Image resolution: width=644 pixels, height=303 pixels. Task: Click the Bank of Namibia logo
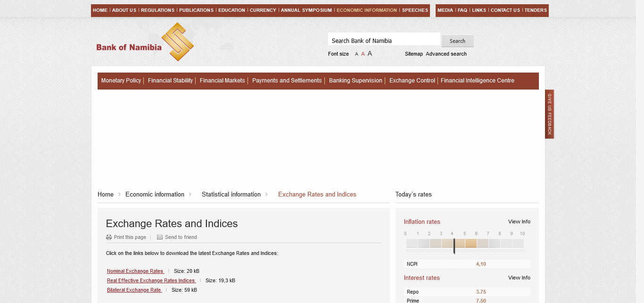(145, 43)
